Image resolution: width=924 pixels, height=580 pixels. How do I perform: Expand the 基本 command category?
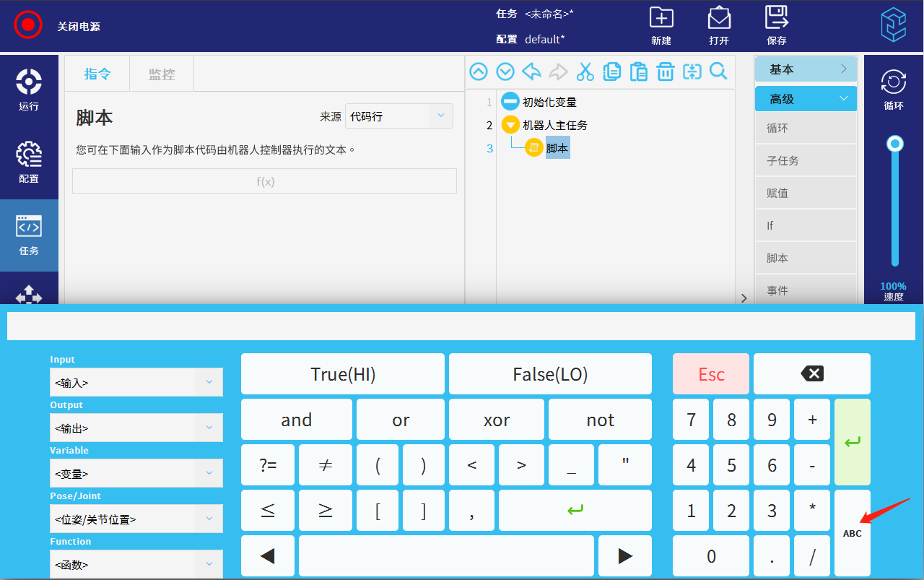point(806,69)
